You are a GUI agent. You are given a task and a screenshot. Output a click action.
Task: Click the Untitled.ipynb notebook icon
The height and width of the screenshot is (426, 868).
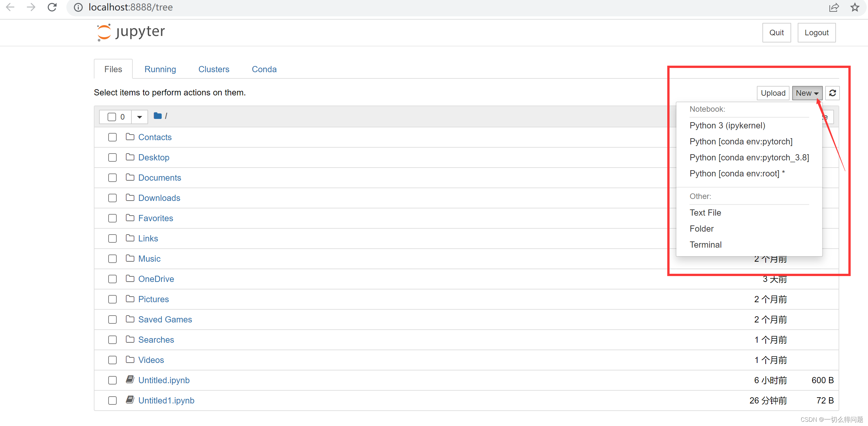tap(130, 380)
